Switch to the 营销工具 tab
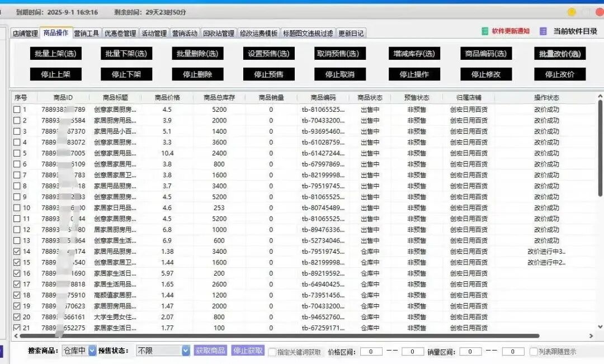This screenshot has height=364, width=604. pos(86,34)
